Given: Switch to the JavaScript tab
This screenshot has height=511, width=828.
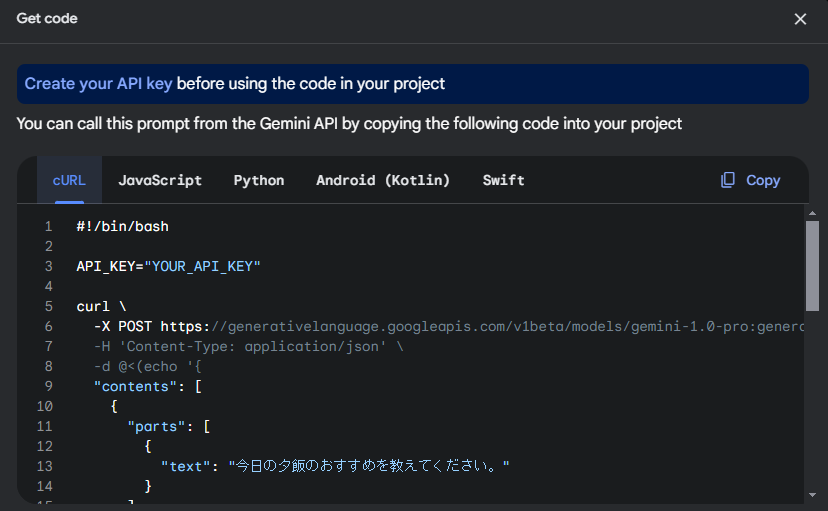Looking at the screenshot, I should [160, 180].
